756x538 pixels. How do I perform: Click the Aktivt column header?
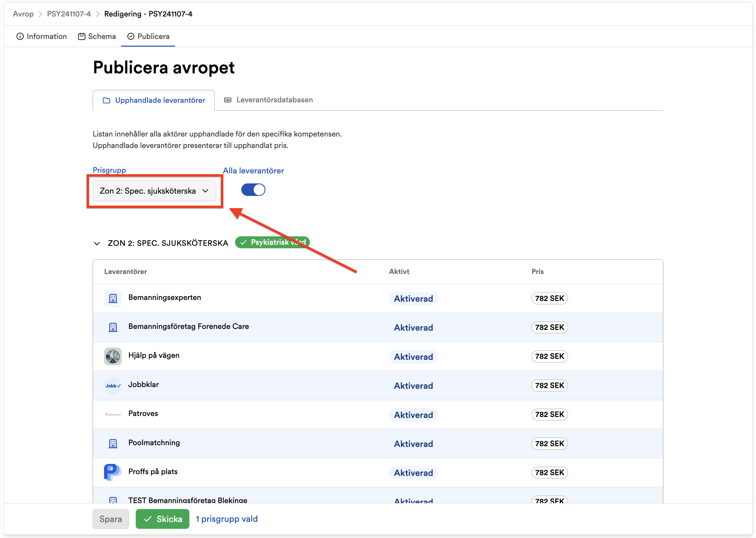pyautogui.click(x=399, y=272)
